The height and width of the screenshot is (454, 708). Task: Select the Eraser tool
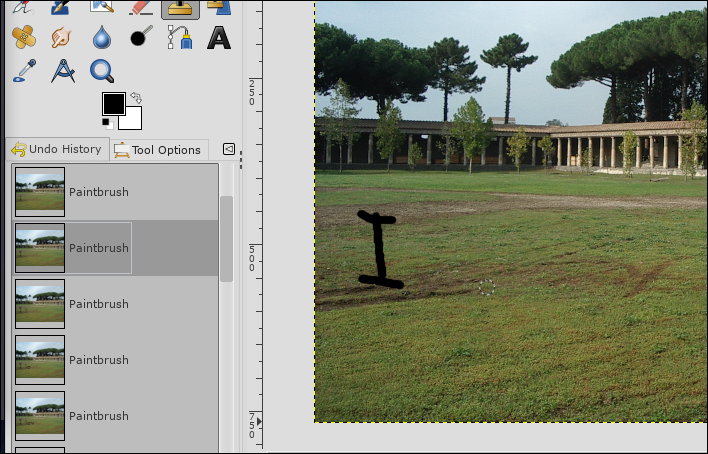pos(141,8)
